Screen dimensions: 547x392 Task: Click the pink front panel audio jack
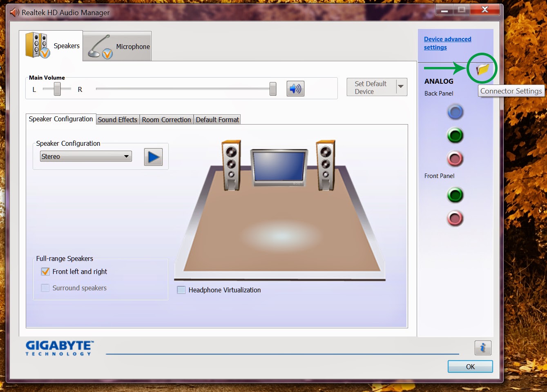pyautogui.click(x=455, y=218)
